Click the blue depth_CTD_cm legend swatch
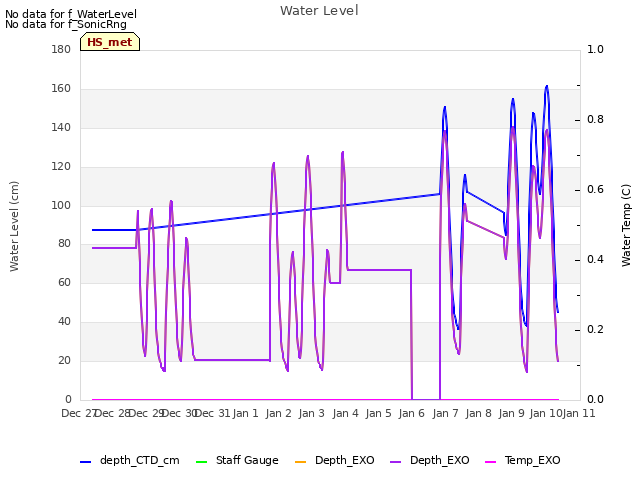This screenshot has height=480, width=640. (x=85, y=462)
